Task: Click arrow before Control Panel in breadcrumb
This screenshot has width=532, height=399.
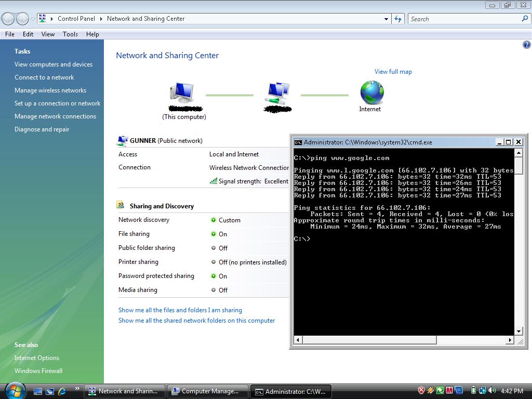Action: [52, 19]
